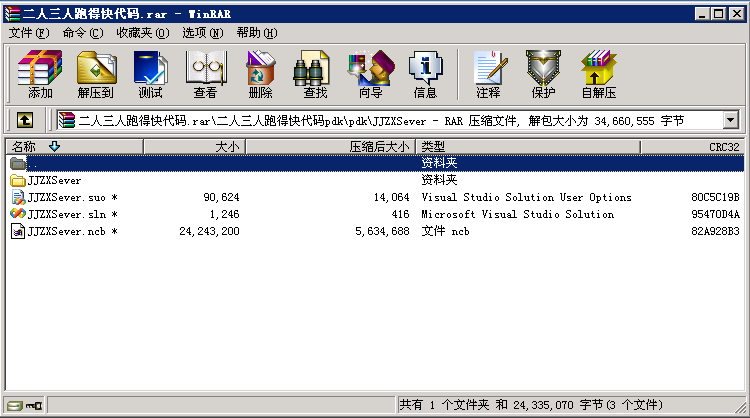
Task: Click the 注释 (Comment) toolbar icon
Action: point(488,74)
